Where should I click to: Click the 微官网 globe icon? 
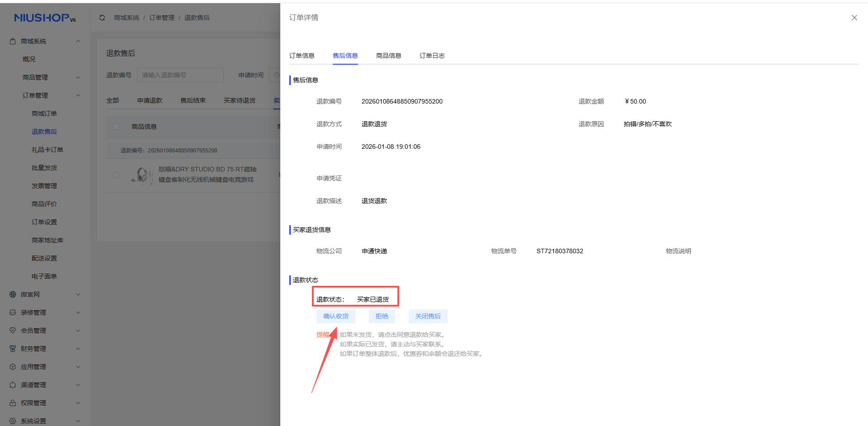click(x=13, y=294)
